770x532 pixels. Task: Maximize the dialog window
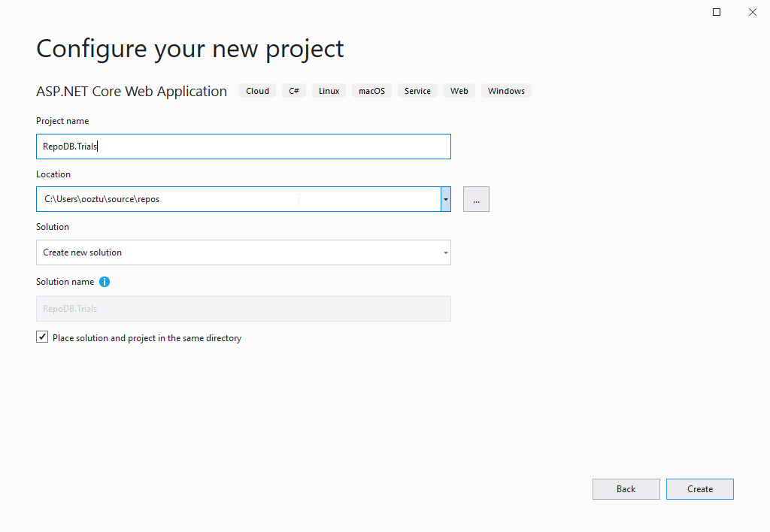click(717, 12)
